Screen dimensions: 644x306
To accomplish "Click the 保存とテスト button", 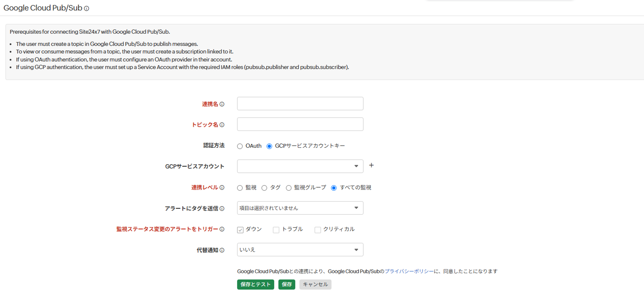I will (x=255, y=284).
